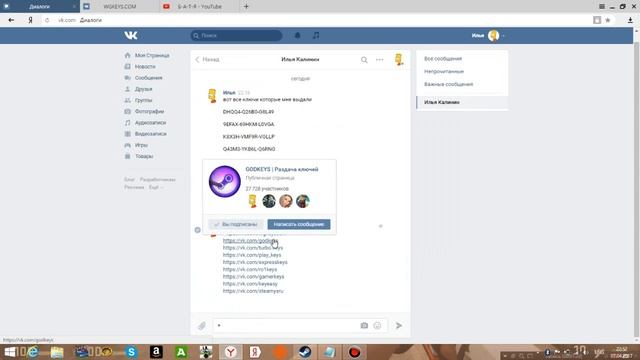This screenshot has height=360, width=640.
Task: Open the browser downloads arrow
Action: [x=630, y=20]
